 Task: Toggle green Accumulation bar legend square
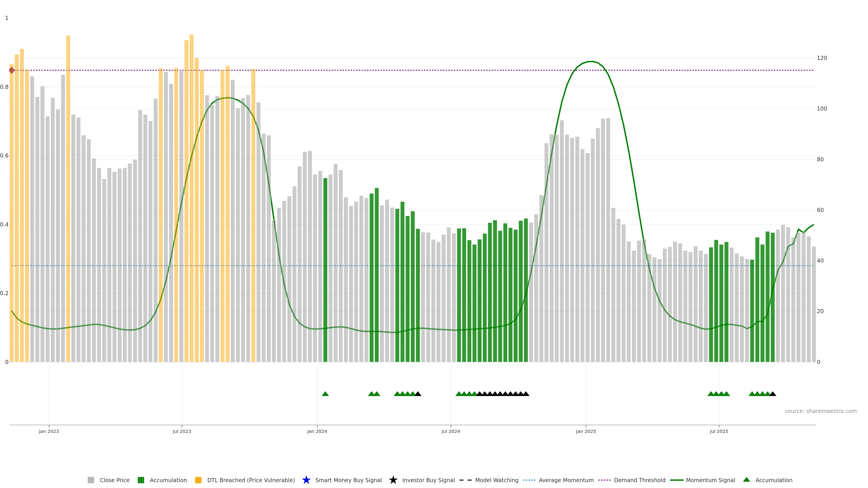pyautogui.click(x=141, y=480)
